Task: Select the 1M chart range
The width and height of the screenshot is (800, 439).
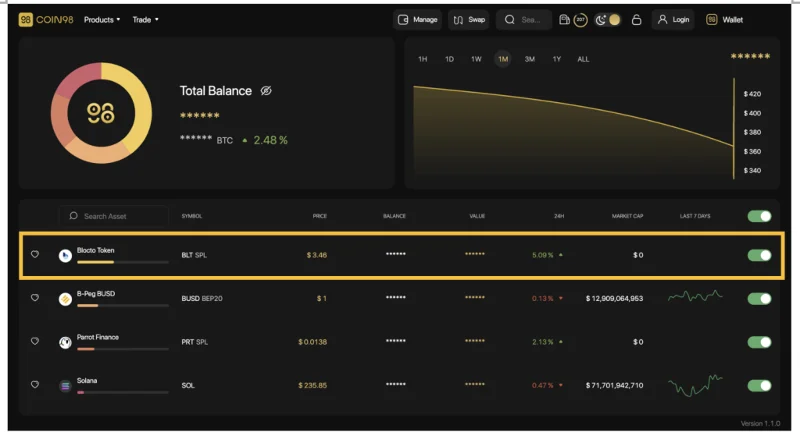Action: 503,59
